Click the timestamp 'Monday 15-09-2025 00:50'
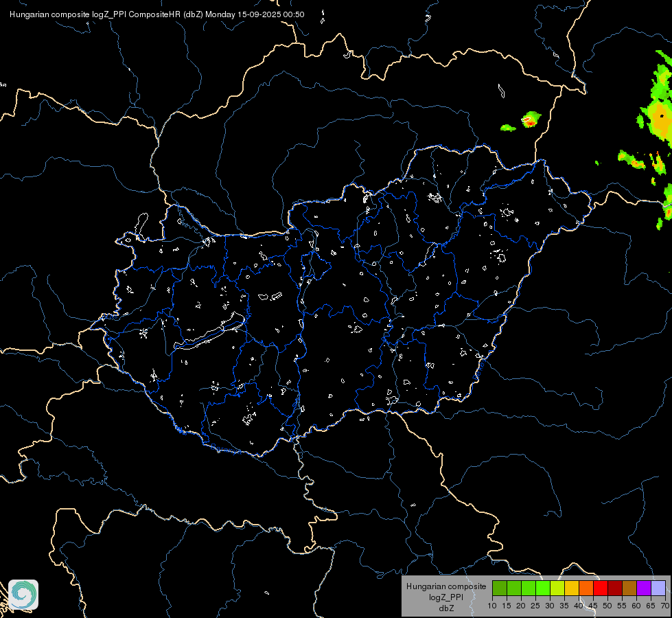The width and height of the screenshot is (672, 618). coord(255,14)
